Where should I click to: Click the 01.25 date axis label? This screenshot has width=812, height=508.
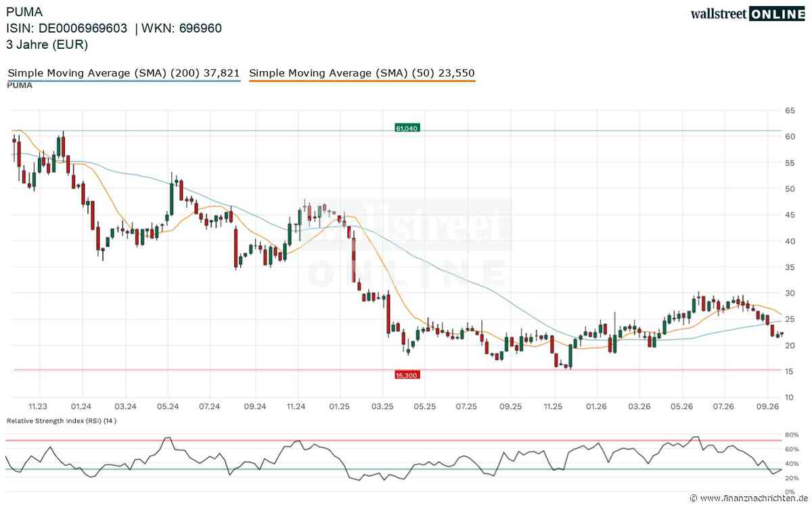[339, 406]
